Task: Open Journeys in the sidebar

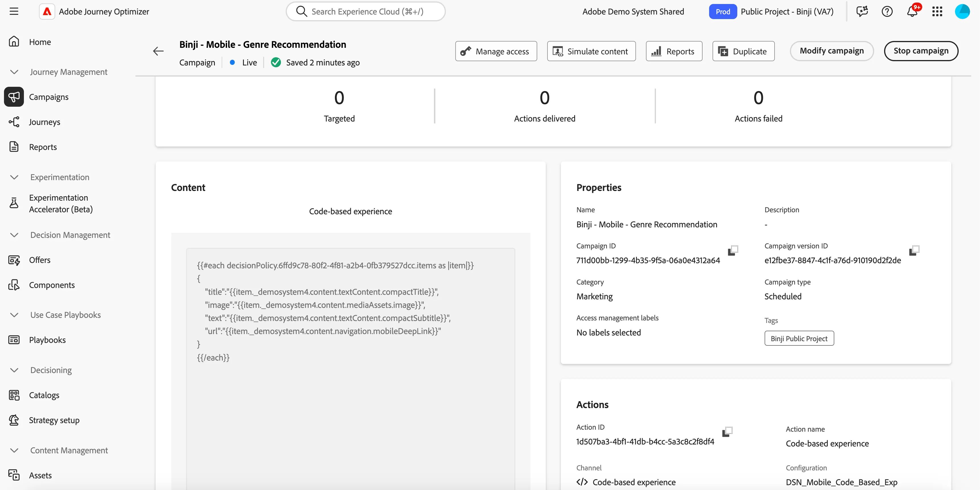Action: [44, 122]
